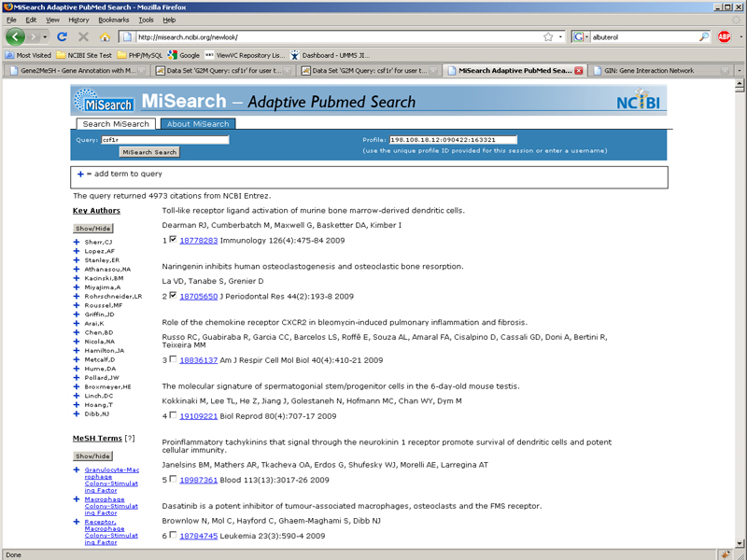This screenshot has height=560, width=747.
Task: Close the MiSearch Adaptive PubMed tab
Action: [578, 71]
